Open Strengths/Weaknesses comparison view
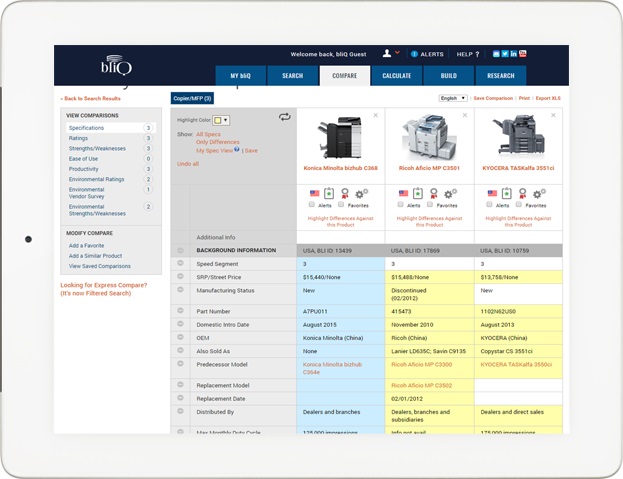The width and height of the screenshot is (623, 479). (x=97, y=149)
